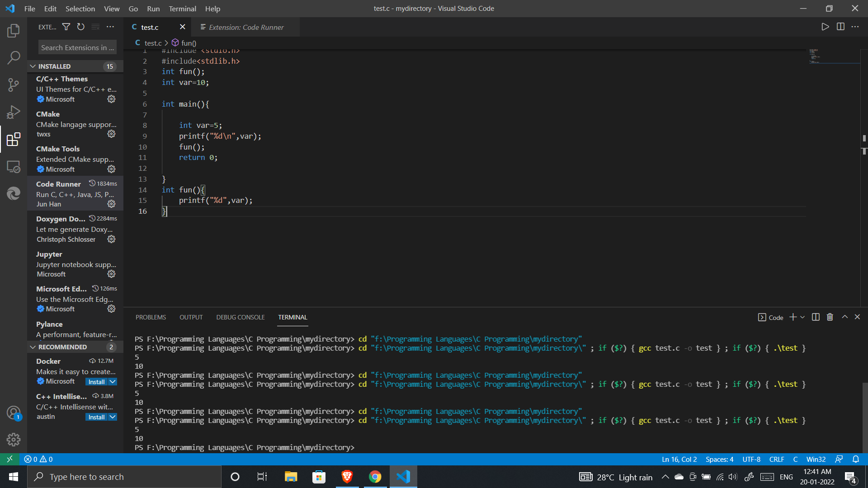This screenshot has height=488, width=868.
Task: Open the Extensions view icon
Action: click(14, 139)
